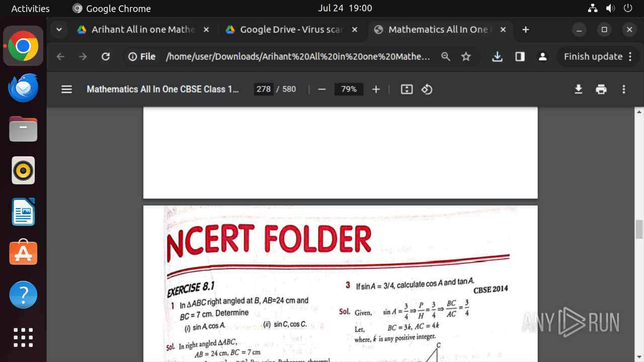Viewport: 644px width, 362px height.
Task: Open Google Chrome from the dock
Action: click(23, 46)
